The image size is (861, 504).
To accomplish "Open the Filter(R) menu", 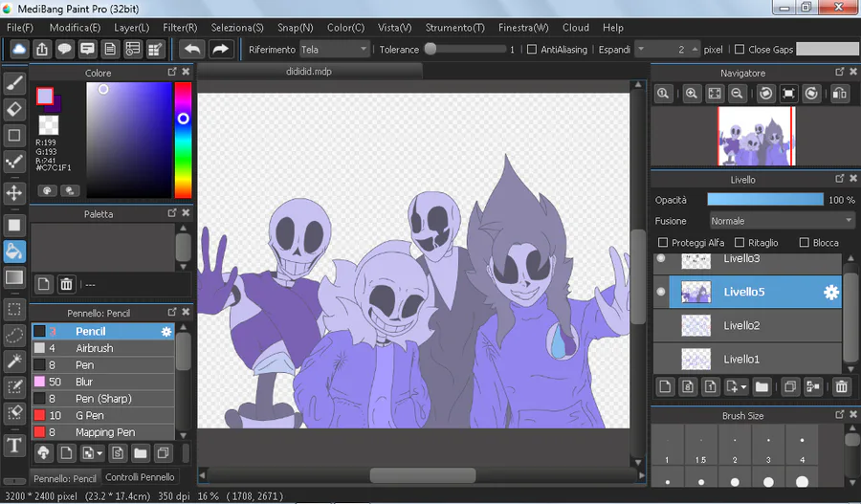I will [180, 28].
